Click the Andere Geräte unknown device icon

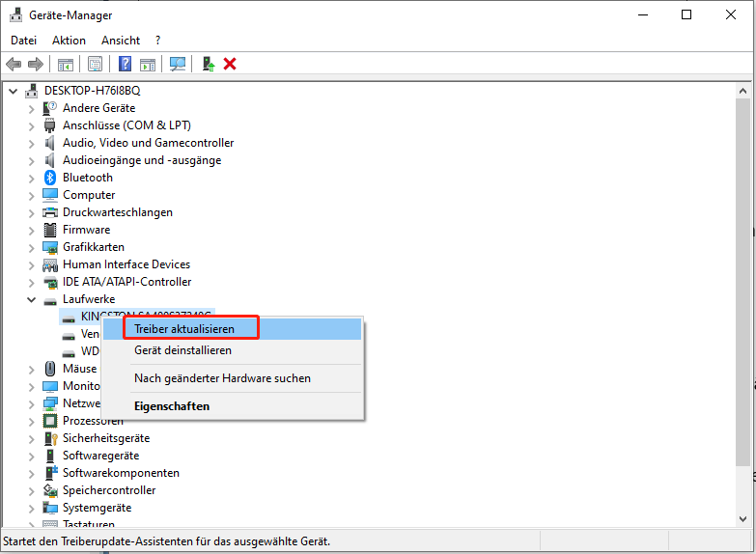(49, 108)
